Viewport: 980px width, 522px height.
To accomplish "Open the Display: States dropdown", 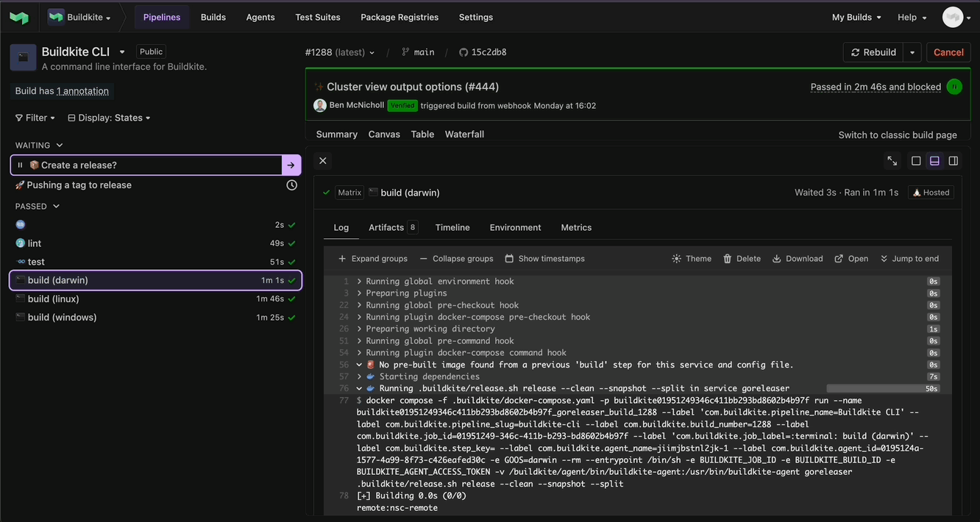I will pyautogui.click(x=109, y=118).
